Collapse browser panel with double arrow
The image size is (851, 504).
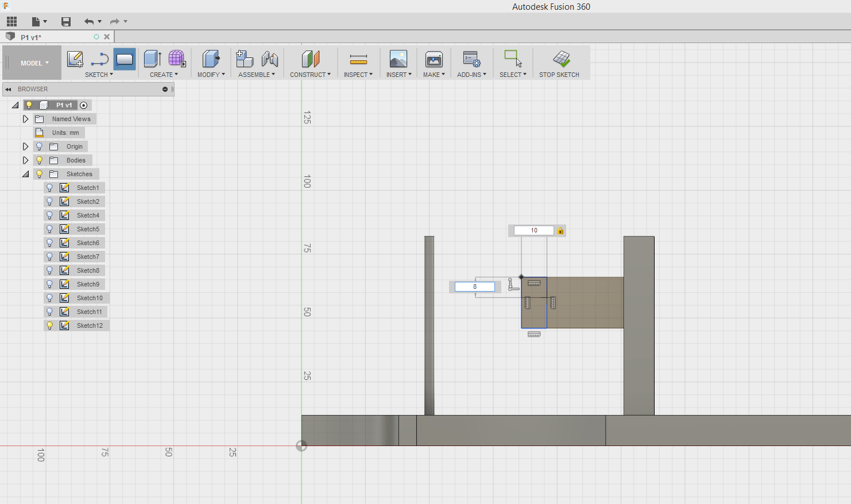(8, 89)
